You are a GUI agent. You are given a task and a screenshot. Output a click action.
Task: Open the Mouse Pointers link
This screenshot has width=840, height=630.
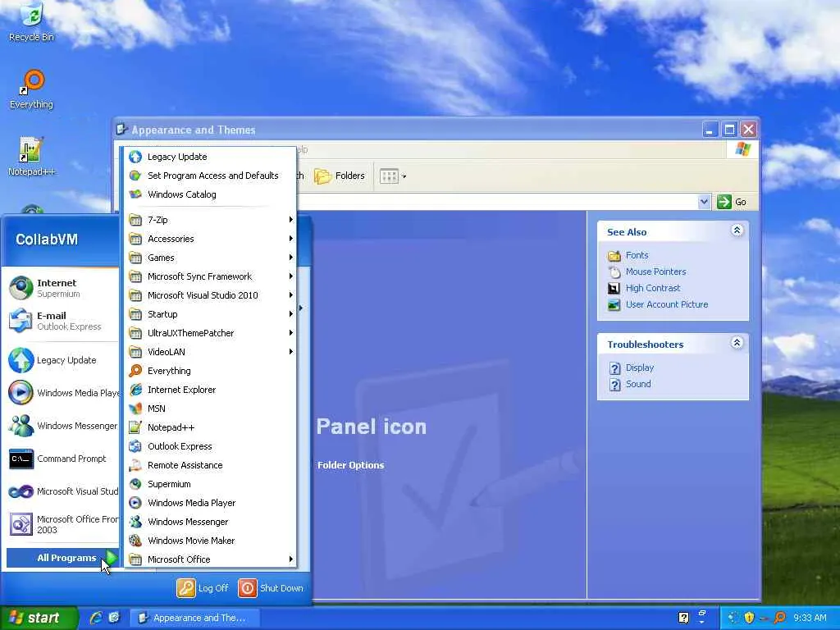click(655, 272)
